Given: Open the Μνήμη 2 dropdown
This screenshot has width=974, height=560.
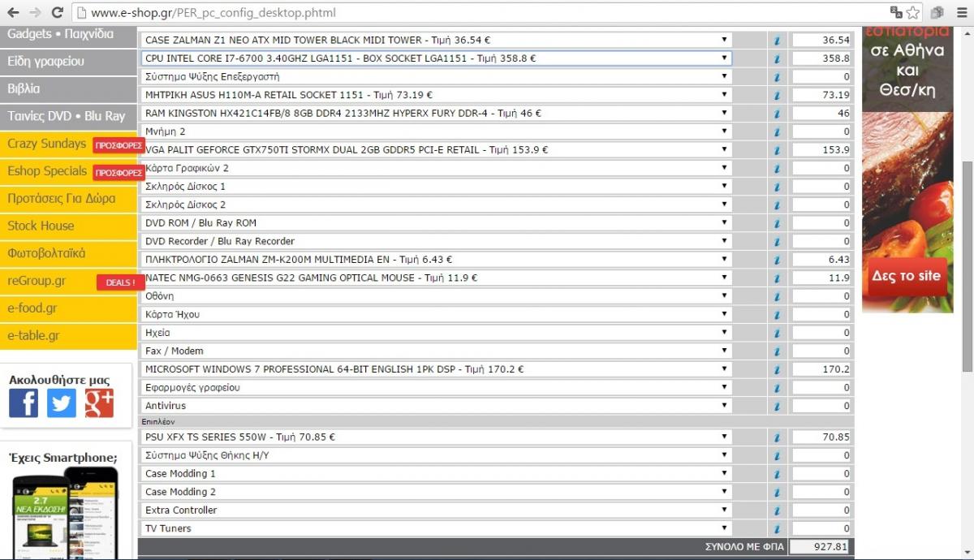Looking at the screenshot, I should click(436, 131).
